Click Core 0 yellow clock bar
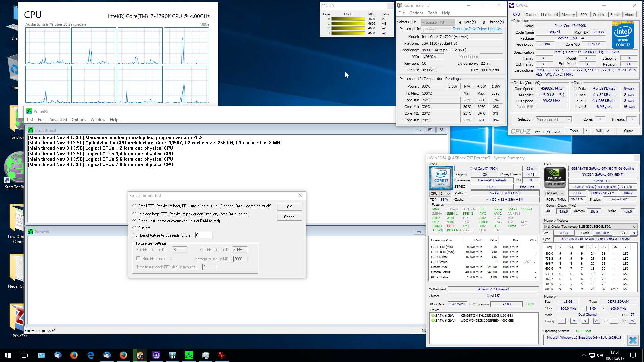Screen dimensions: 644x362 [x=348, y=19]
